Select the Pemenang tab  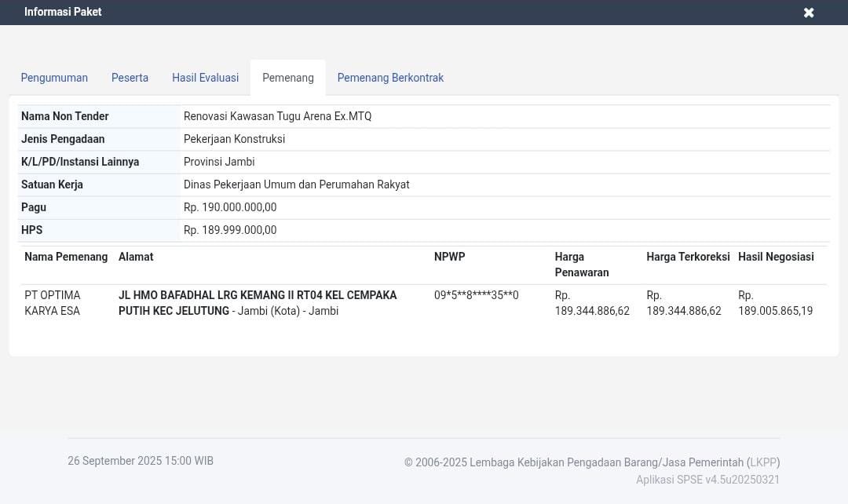pos(287,78)
